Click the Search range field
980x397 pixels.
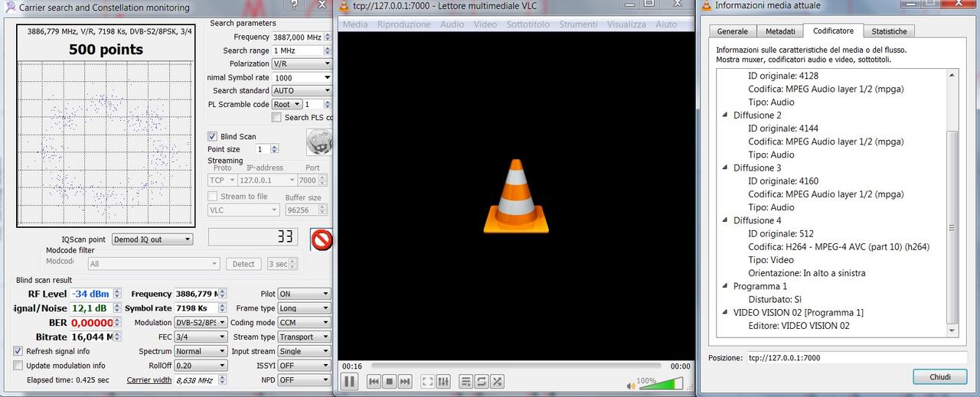[x=298, y=50]
